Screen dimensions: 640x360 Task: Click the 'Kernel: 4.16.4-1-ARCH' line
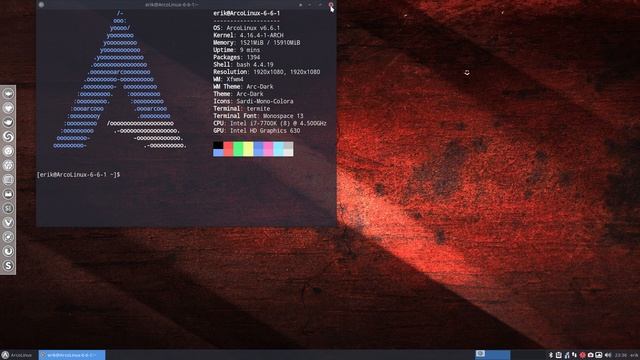tap(248, 35)
